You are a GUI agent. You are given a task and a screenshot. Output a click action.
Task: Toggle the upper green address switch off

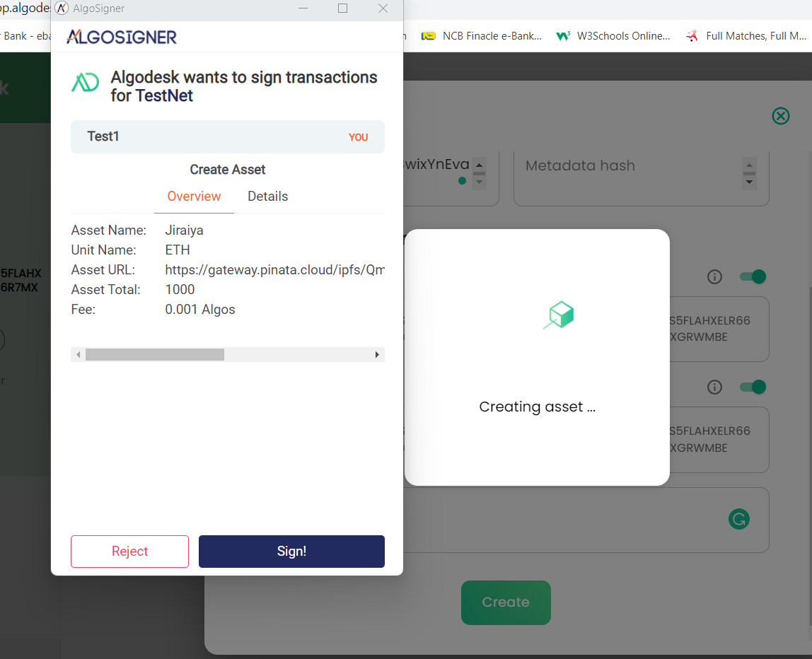click(x=753, y=276)
